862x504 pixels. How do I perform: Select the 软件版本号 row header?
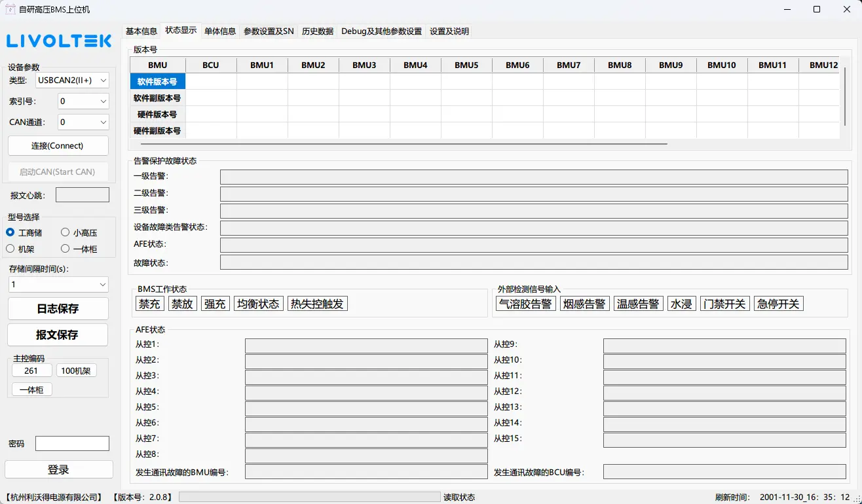tap(158, 82)
